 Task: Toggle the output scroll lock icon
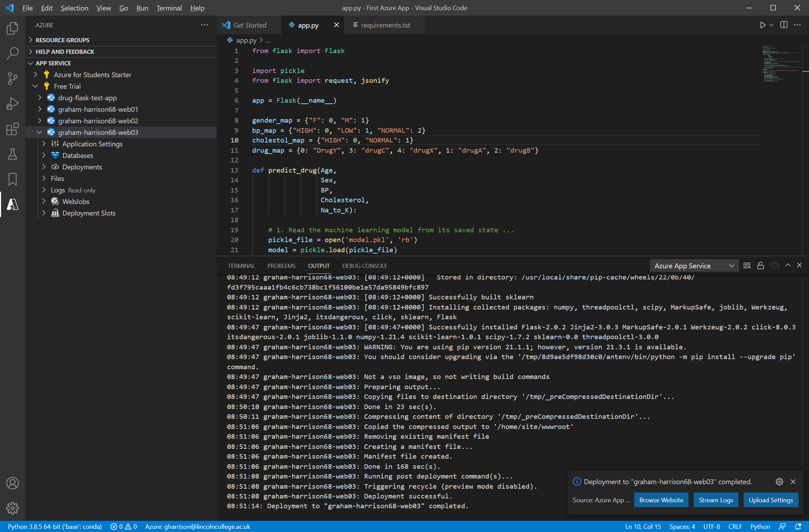coord(760,266)
